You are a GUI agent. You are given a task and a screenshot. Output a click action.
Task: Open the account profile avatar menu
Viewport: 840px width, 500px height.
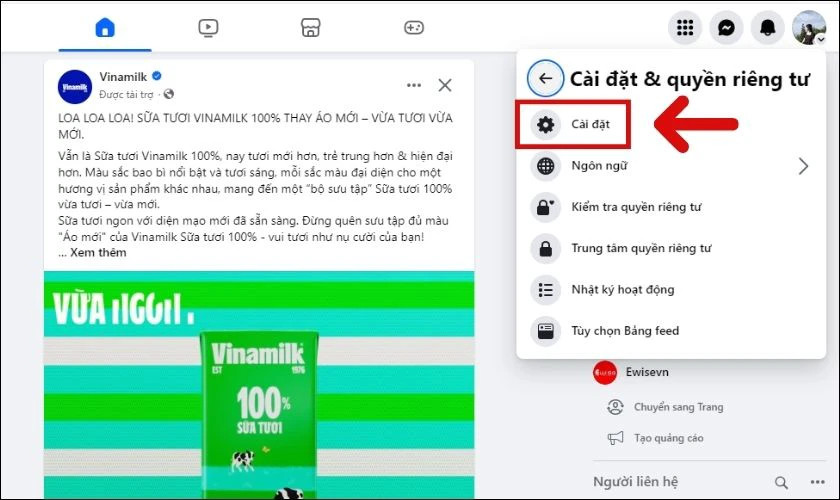(x=809, y=27)
